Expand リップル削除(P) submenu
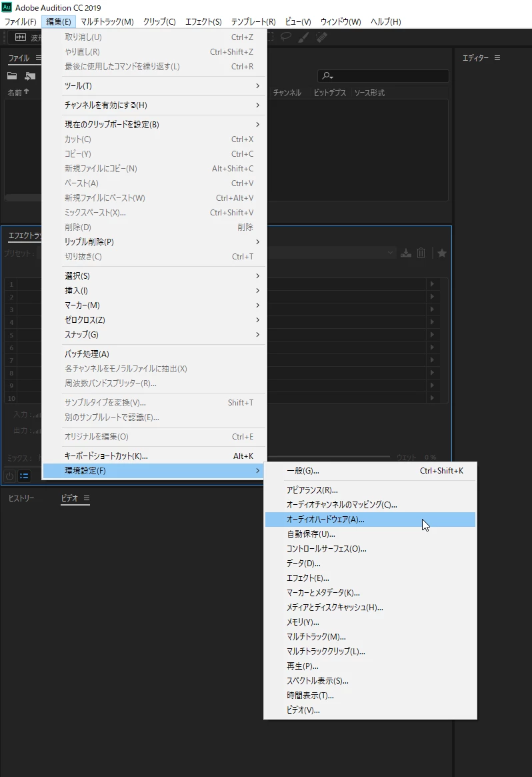Viewport: 532px width, 777px height. click(154, 242)
